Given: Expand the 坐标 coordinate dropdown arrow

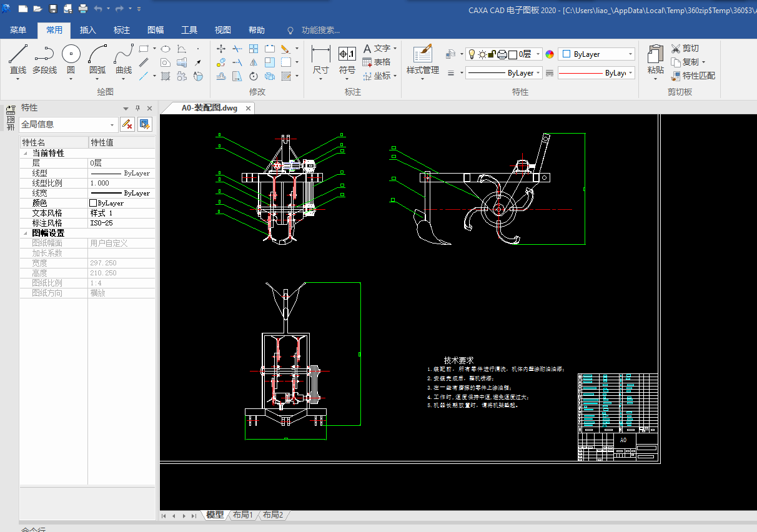Looking at the screenshot, I should 395,76.
